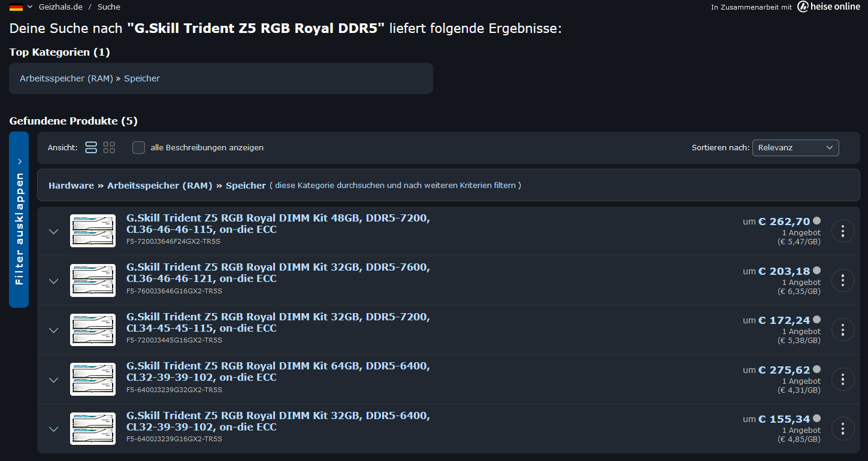
Task: Open the Sortieren nach Relevanz dropdown
Action: pos(796,147)
